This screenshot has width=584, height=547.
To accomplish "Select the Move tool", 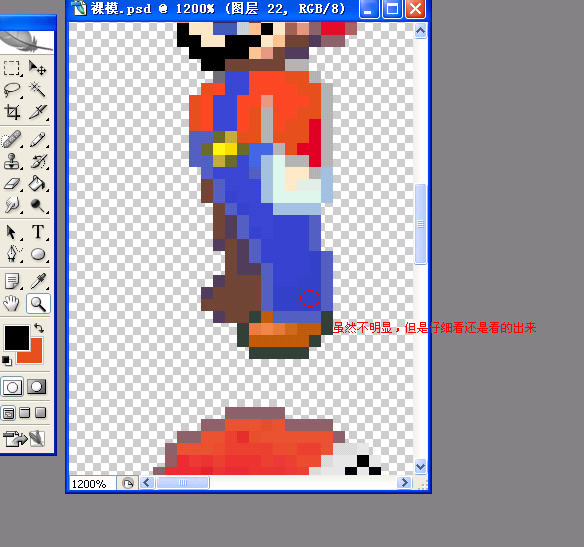I will pyautogui.click(x=37, y=69).
